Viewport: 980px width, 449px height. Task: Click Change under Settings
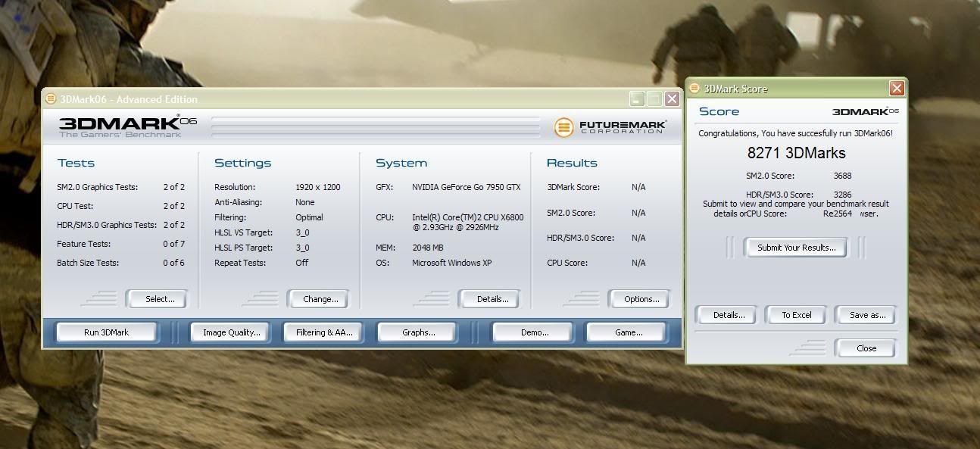tap(320, 299)
